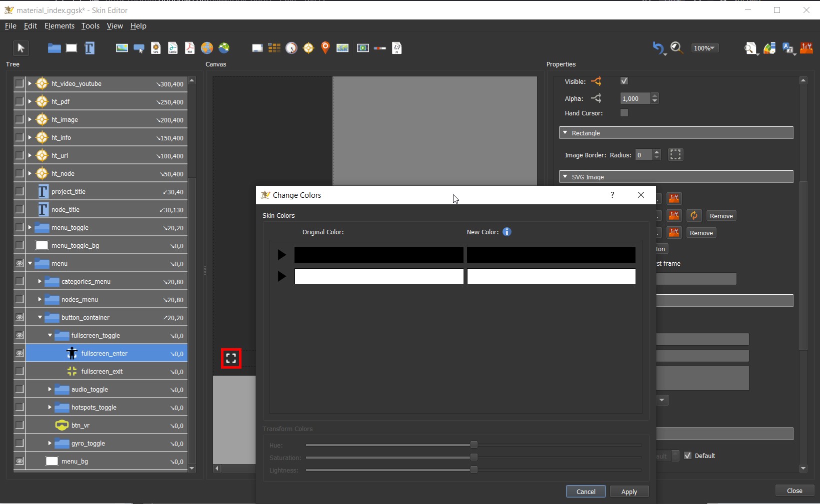
Task: Click the help question mark in dialog
Action: click(x=612, y=195)
